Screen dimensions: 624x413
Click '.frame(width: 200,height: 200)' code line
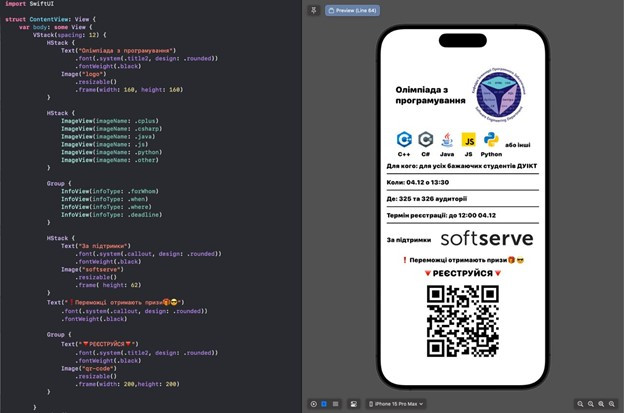(127, 384)
